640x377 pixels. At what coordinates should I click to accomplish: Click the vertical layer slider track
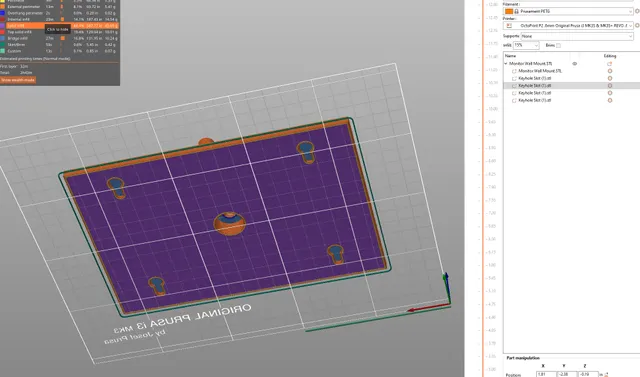(x=483, y=188)
